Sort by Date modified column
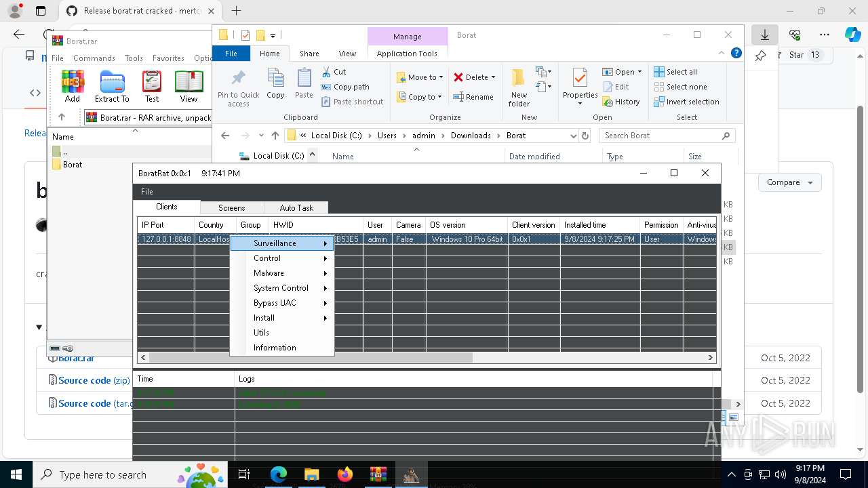The image size is (868, 488). point(534,157)
